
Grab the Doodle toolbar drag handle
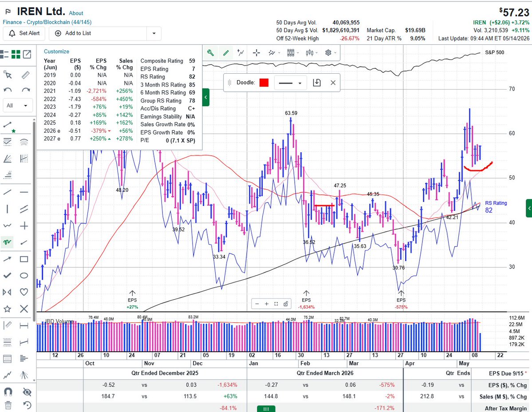[229, 83]
